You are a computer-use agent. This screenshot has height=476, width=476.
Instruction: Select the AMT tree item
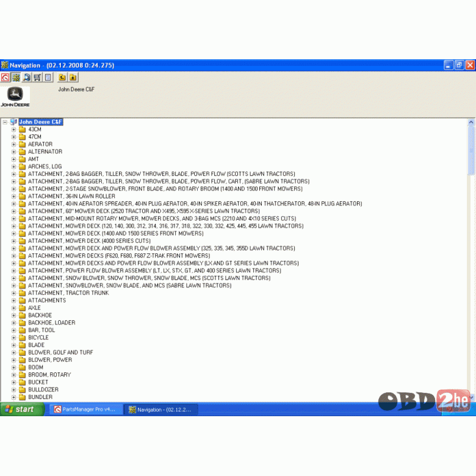point(34,159)
